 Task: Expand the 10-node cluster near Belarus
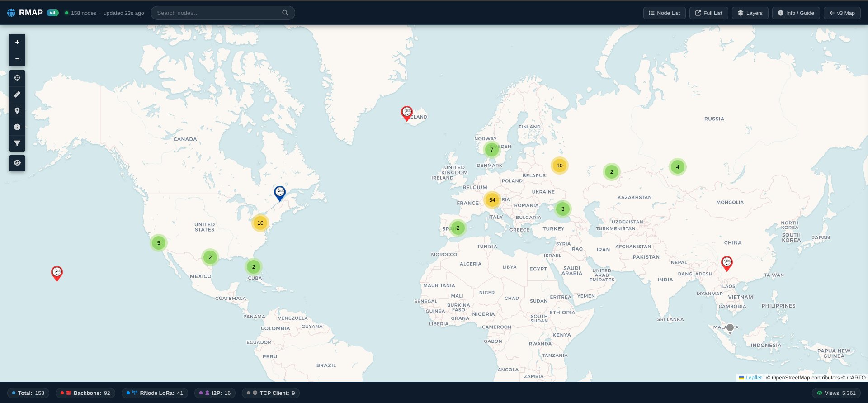560,166
